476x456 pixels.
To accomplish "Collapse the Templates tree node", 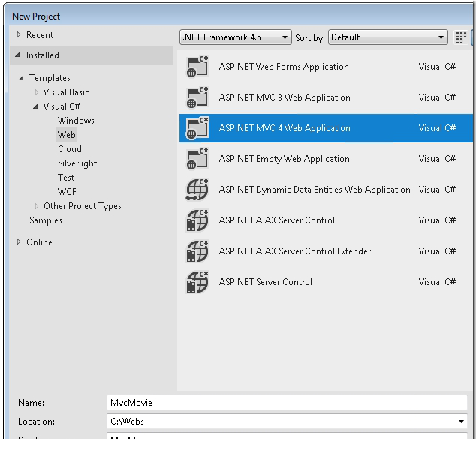I will (21, 78).
